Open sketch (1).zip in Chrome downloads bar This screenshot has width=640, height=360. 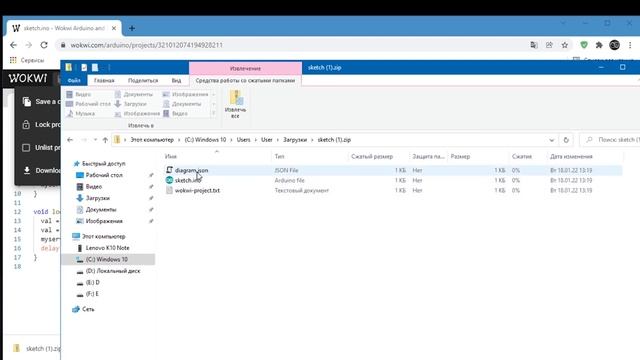[x=36, y=348]
